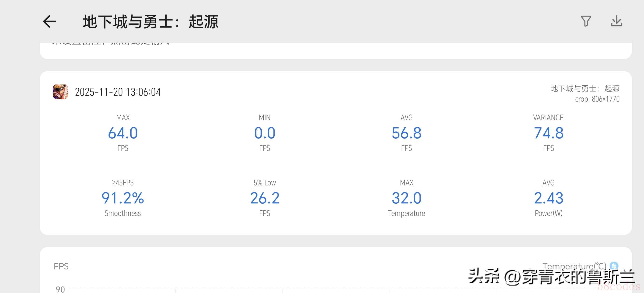Tap the game name above crop info
Image resolution: width=644 pixels, height=293 pixels.
(585, 88)
